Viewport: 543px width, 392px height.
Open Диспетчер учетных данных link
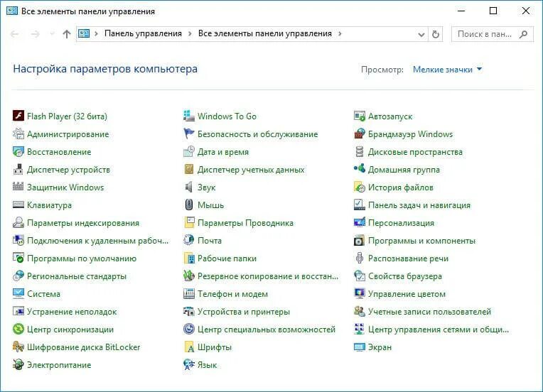click(251, 170)
